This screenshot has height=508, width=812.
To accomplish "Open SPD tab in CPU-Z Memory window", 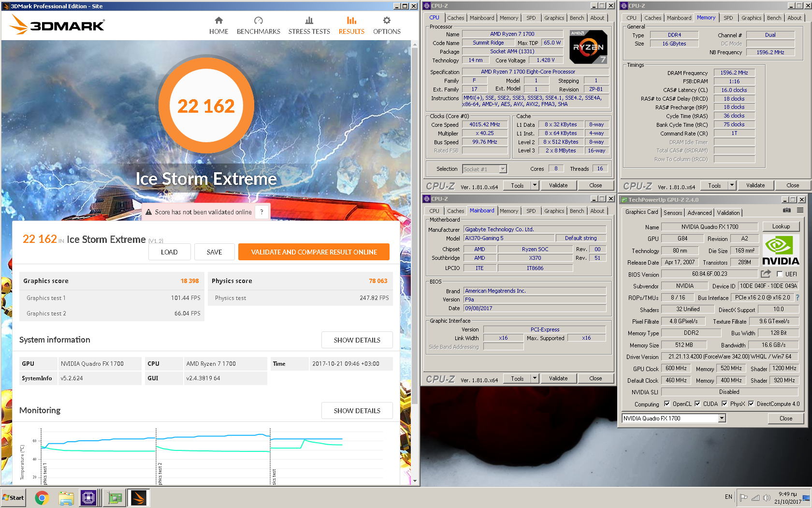I will pos(728,18).
